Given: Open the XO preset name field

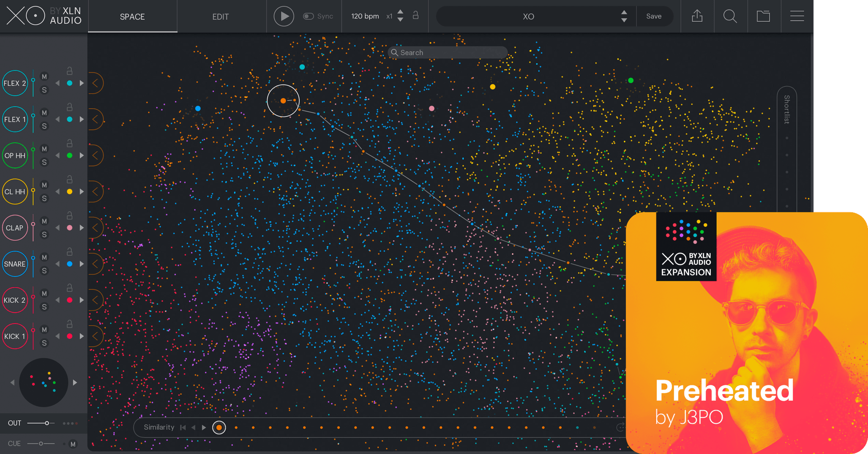Looking at the screenshot, I should [x=528, y=16].
